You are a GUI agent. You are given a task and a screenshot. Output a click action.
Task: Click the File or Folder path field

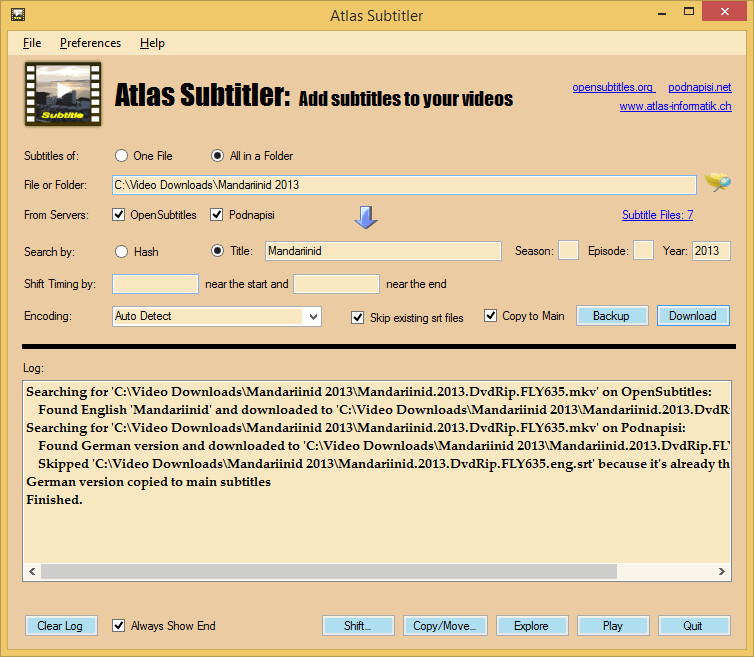click(x=404, y=185)
